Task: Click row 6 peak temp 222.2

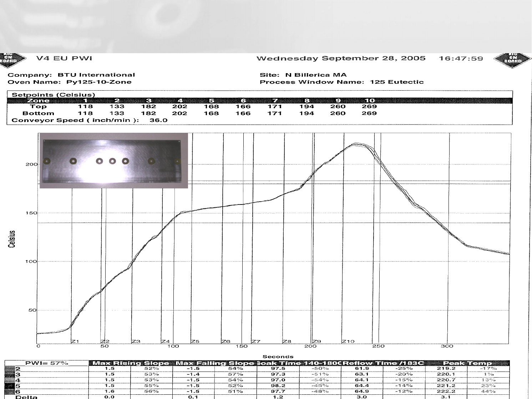Action: point(446,391)
